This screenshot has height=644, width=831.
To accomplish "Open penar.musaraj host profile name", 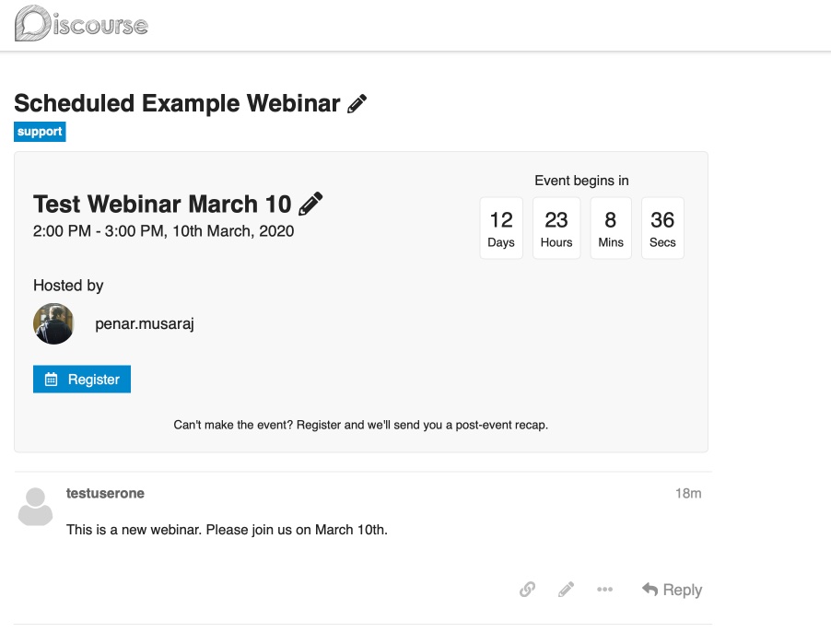I will [x=145, y=324].
